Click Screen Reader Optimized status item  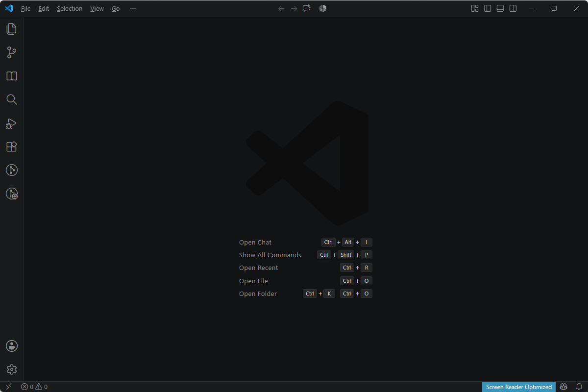pos(519,387)
